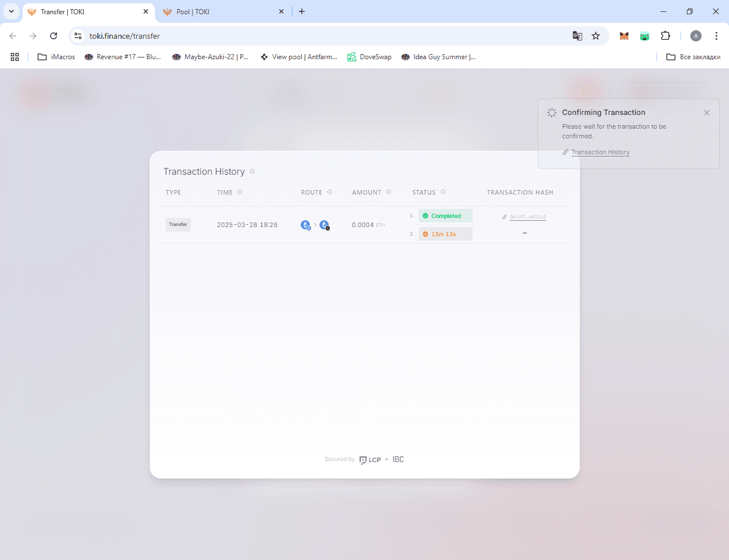Image resolution: width=729 pixels, height=560 pixels.
Task: Close the Transfer | TOKI tab
Action: coord(146,11)
